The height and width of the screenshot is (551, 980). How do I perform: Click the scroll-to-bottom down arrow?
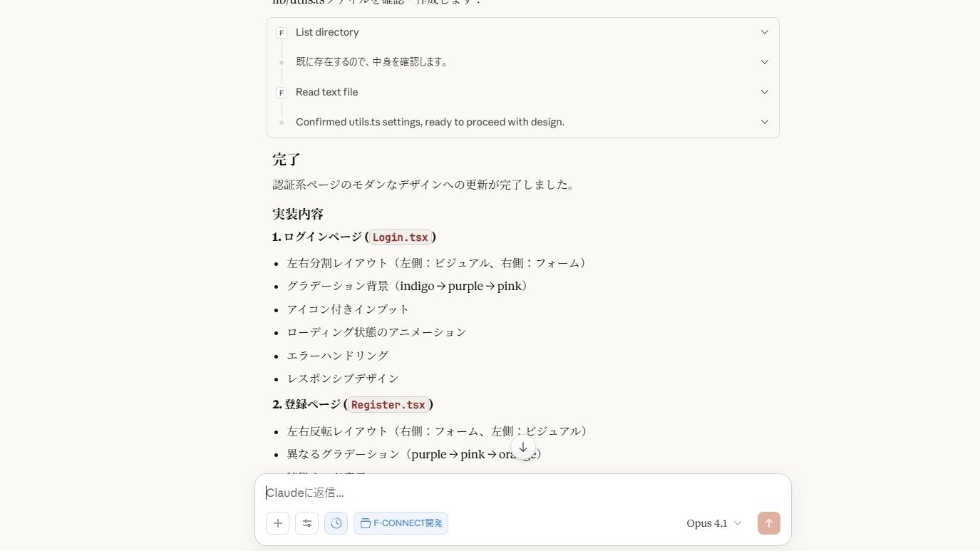click(523, 448)
